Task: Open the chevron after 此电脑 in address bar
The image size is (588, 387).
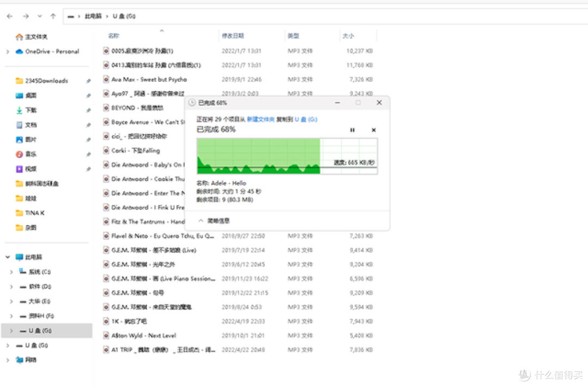Action: [x=107, y=16]
